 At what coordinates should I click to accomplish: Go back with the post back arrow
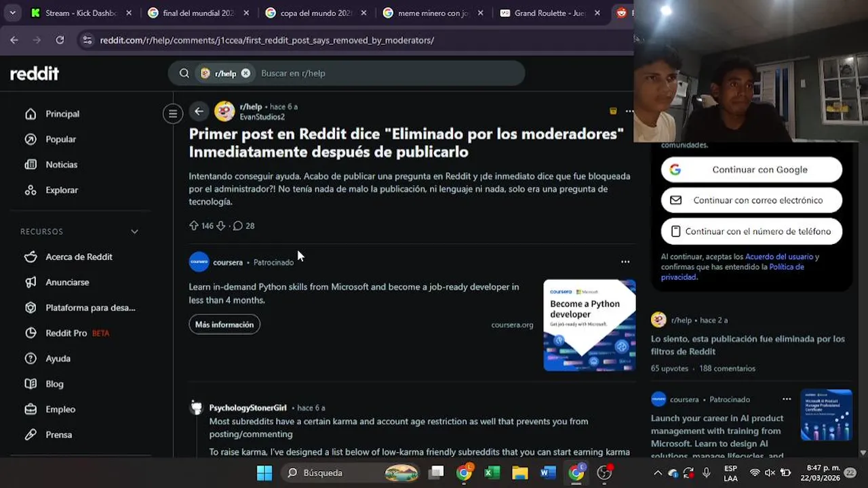click(x=199, y=111)
